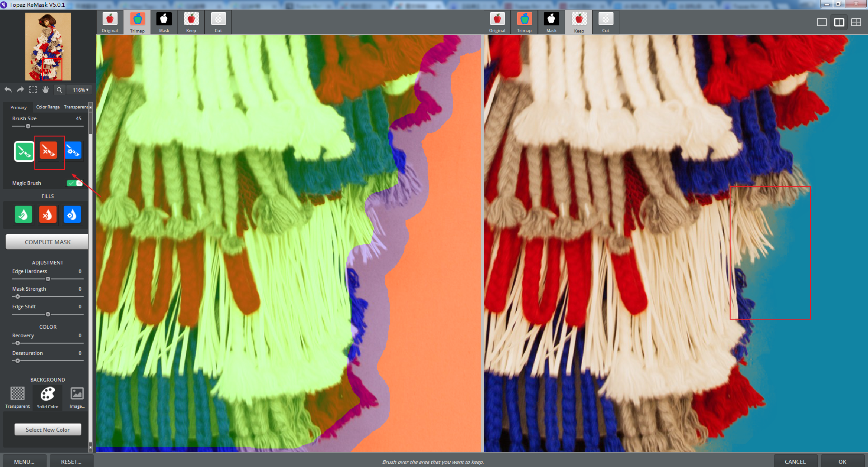Click the Undo arrow icon

pyautogui.click(x=8, y=90)
